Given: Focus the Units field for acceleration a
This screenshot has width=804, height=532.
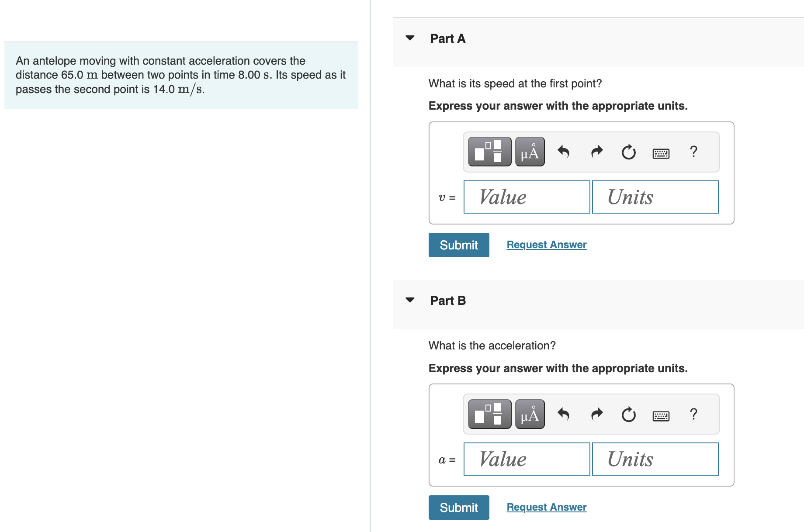Looking at the screenshot, I should [x=655, y=459].
